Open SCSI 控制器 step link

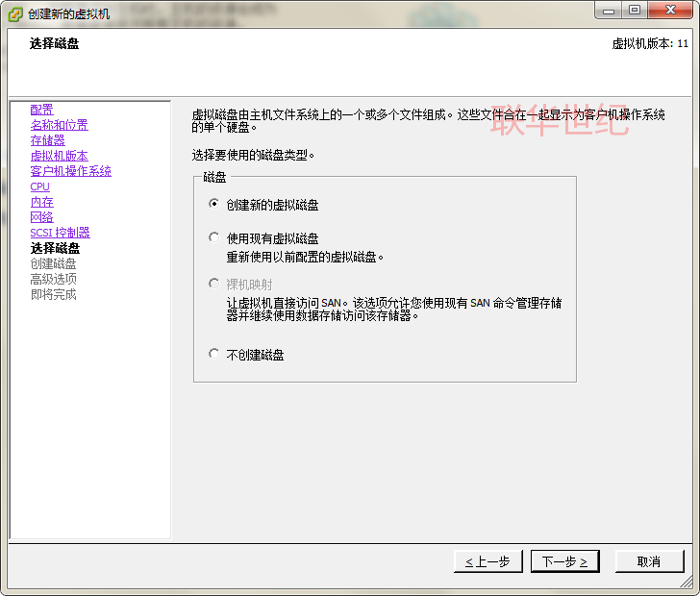pos(60,233)
